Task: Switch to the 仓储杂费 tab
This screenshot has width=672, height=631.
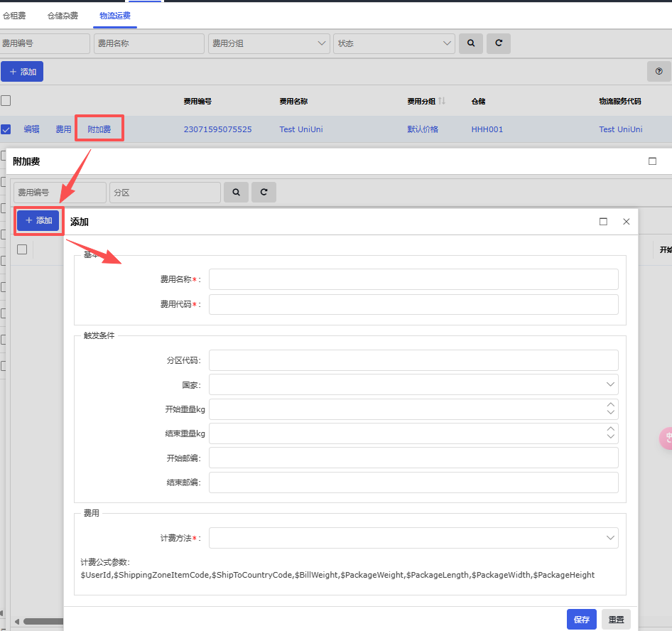Action: pos(63,15)
